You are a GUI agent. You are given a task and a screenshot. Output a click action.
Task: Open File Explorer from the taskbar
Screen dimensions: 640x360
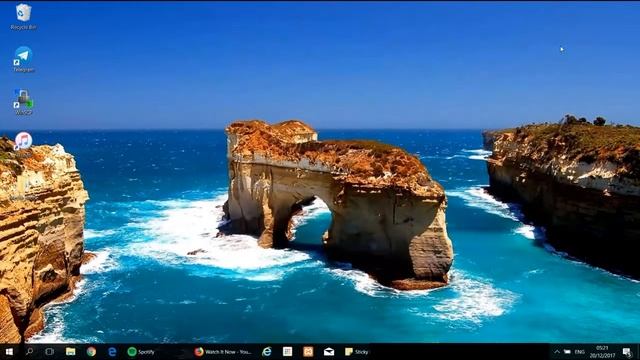[x=71, y=351]
